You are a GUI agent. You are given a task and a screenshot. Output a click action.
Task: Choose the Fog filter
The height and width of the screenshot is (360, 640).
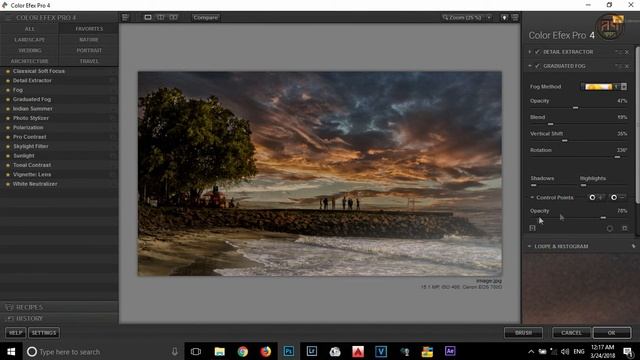click(18, 90)
